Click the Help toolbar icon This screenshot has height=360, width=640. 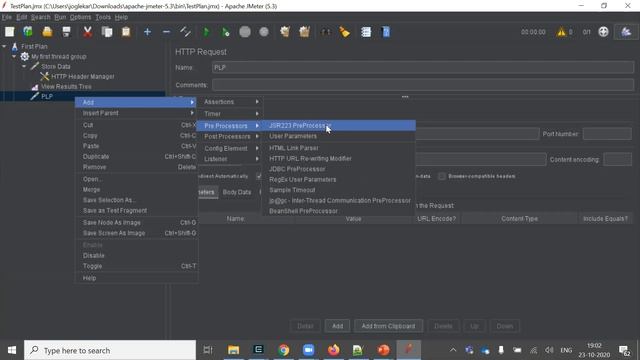click(386, 32)
